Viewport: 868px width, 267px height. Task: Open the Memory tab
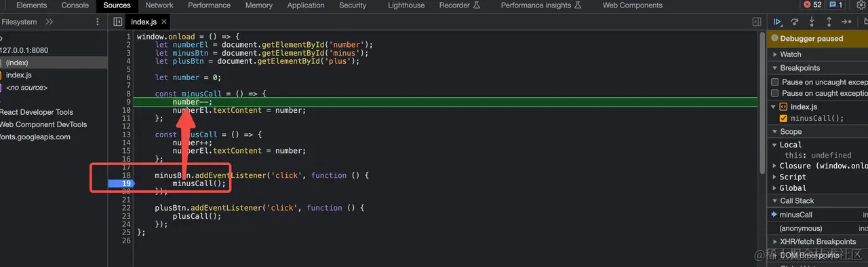coord(259,5)
